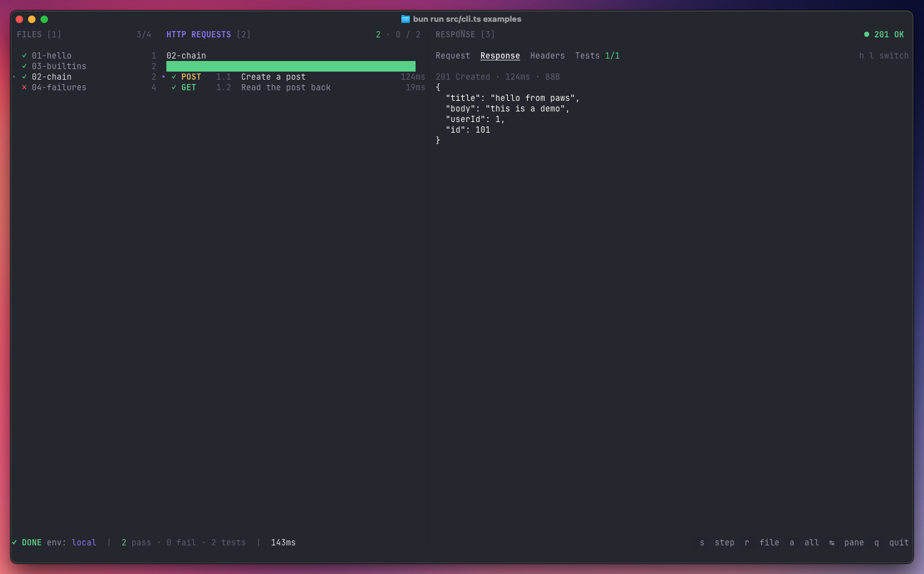Screen dimensions: 924x574
Task: Click the "title": "hello from paws" line
Action: coord(513,98)
